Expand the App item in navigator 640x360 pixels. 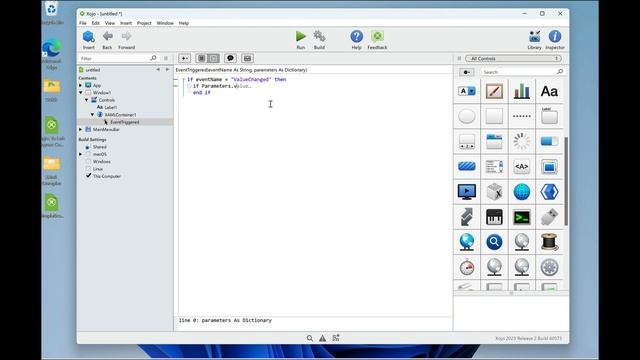[81, 85]
